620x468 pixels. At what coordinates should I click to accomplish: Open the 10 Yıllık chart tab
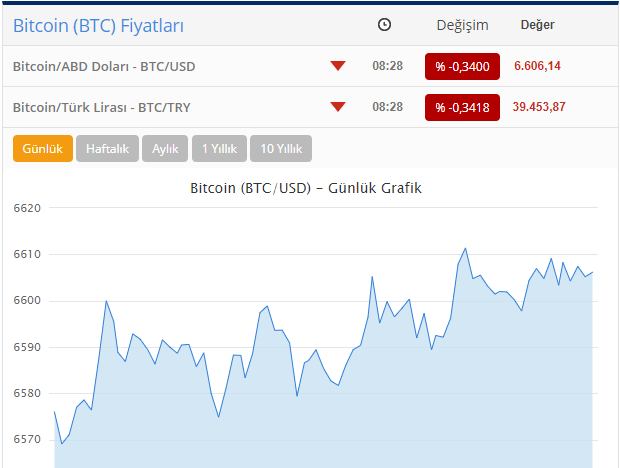(x=281, y=149)
